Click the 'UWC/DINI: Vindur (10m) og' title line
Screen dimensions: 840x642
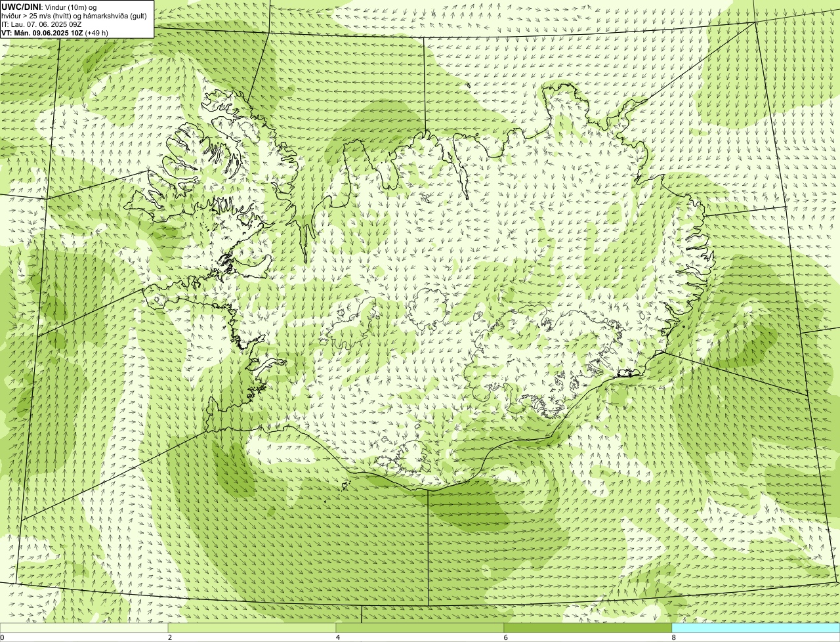pos(49,7)
